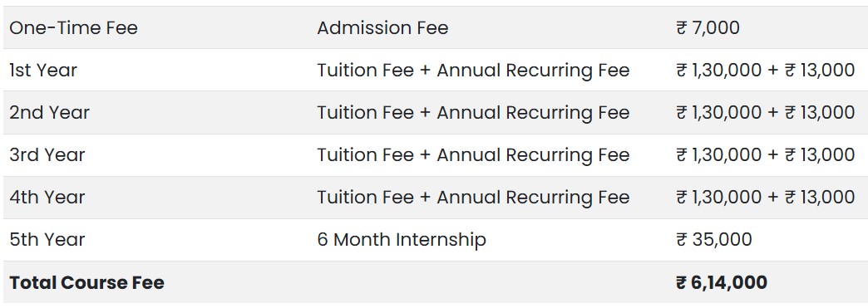Click the ₹ 6,14,000 total amount
The width and height of the screenshot is (868, 308).
pos(722,282)
